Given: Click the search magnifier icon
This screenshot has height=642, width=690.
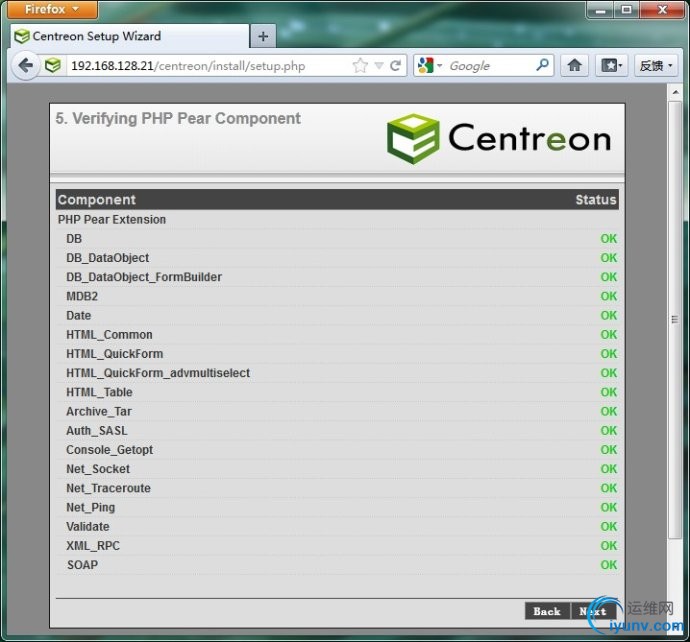Looking at the screenshot, I should click(542, 65).
